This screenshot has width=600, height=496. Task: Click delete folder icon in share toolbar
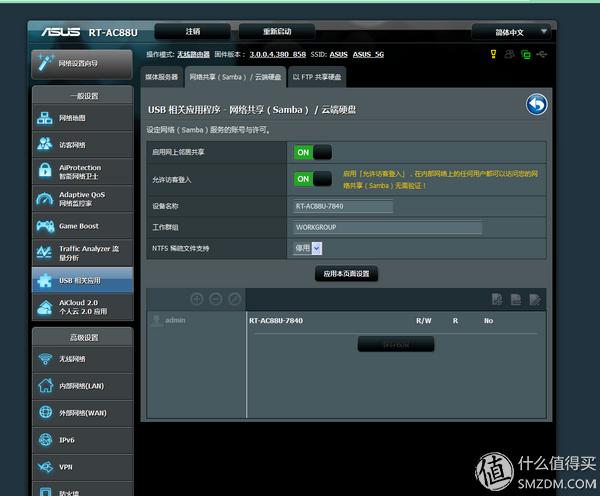pyautogui.click(x=516, y=299)
